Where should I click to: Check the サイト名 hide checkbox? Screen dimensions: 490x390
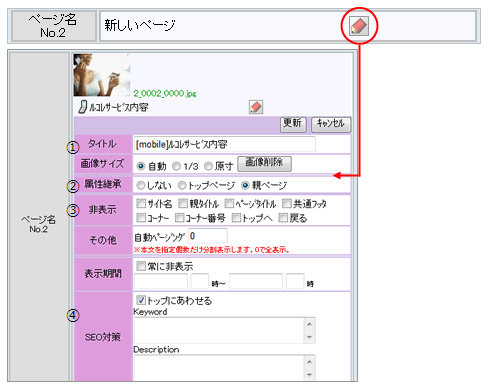pyautogui.click(x=141, y=203)
